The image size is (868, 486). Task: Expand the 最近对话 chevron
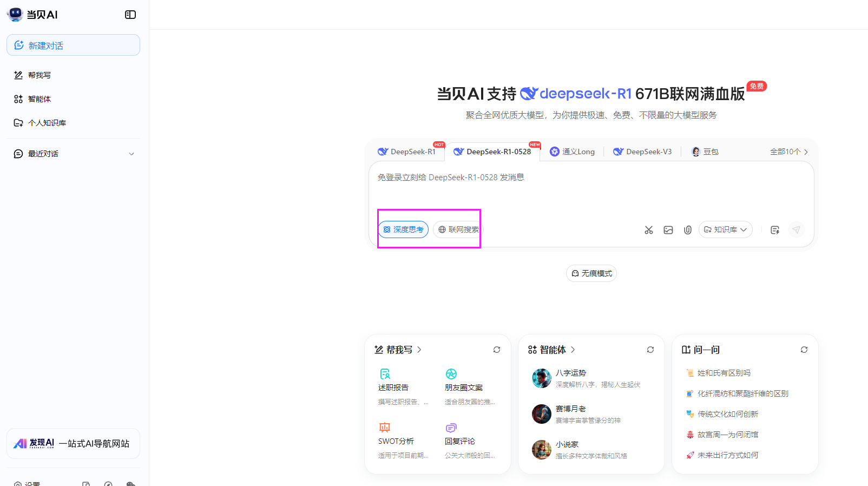pos(131,154)
